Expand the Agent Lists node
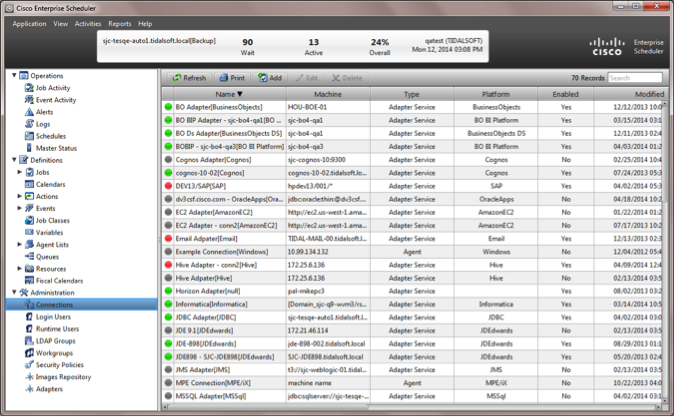 [x=21, y=244]
